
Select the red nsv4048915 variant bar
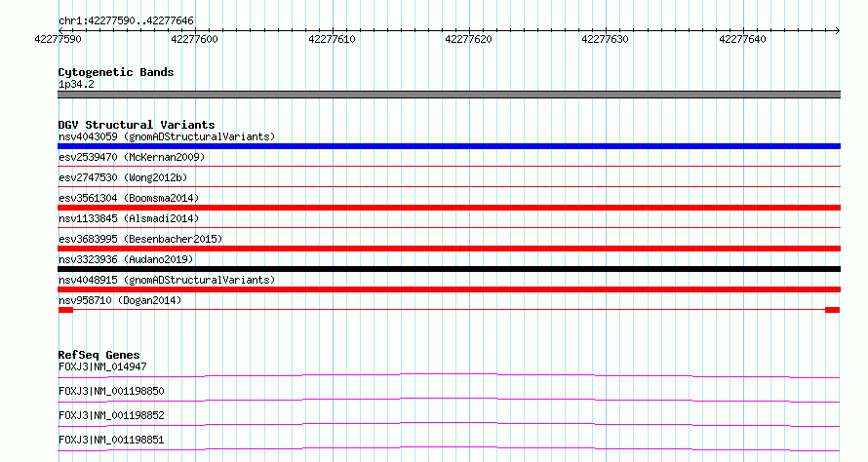[x=449, y=289]
